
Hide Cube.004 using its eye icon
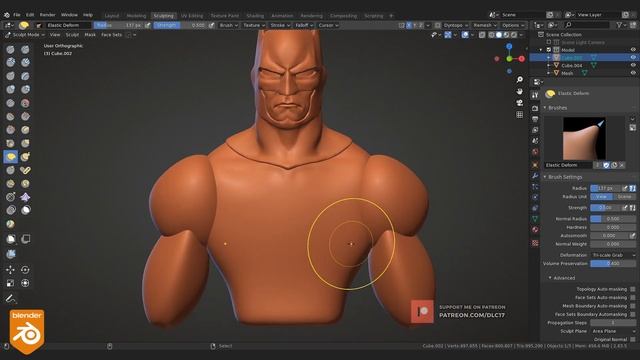coord(633,65)
